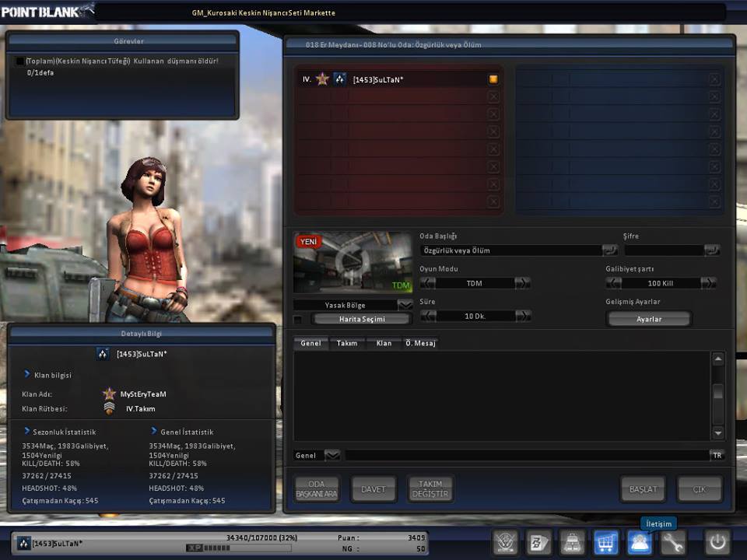Click the XP progress bar

click(238, 548)
